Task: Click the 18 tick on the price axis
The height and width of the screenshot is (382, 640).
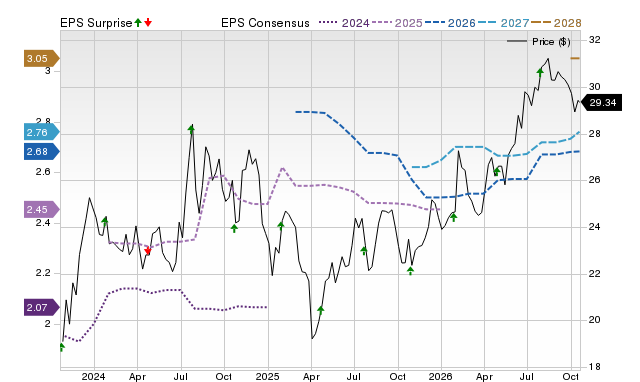Action: tap(595, 366)
